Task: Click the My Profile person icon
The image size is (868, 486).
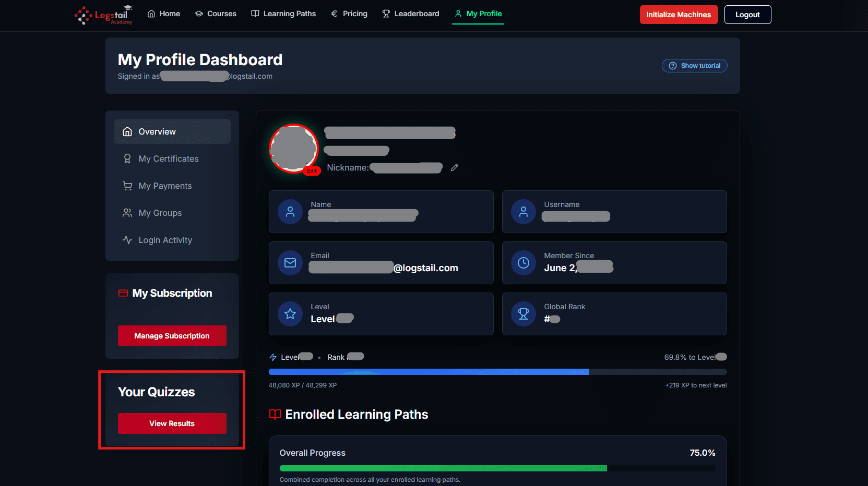Action: 458,14
